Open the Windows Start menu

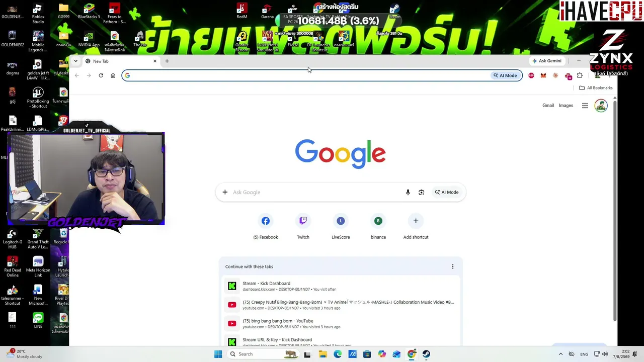(x=218, y=354)
